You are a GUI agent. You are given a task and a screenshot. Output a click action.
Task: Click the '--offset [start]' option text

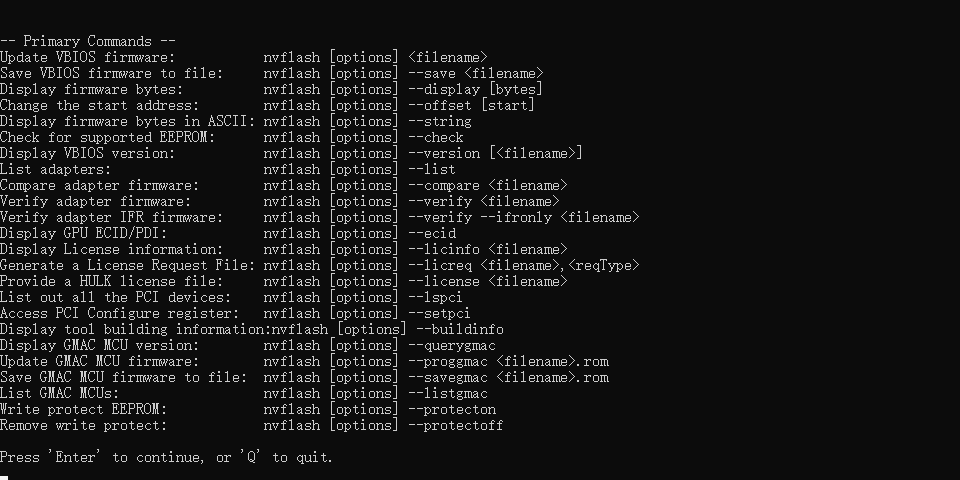coord(471,105)
